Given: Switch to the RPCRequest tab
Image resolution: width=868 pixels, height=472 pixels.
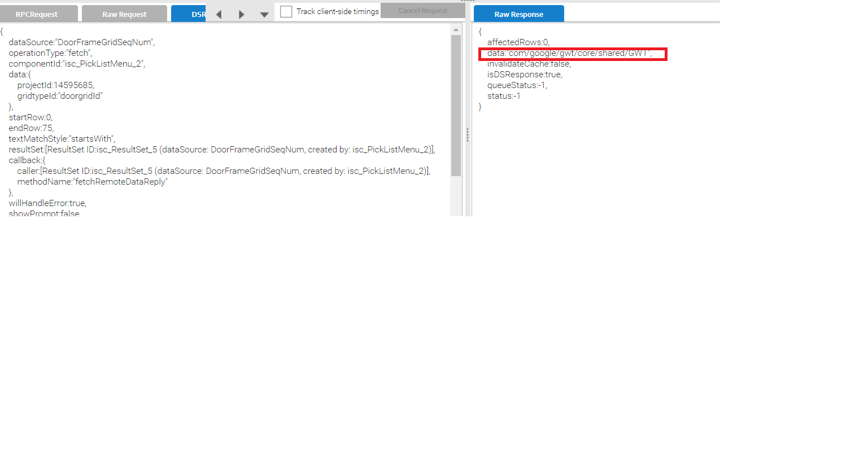Looking at the screenshot, I should 37,14.
